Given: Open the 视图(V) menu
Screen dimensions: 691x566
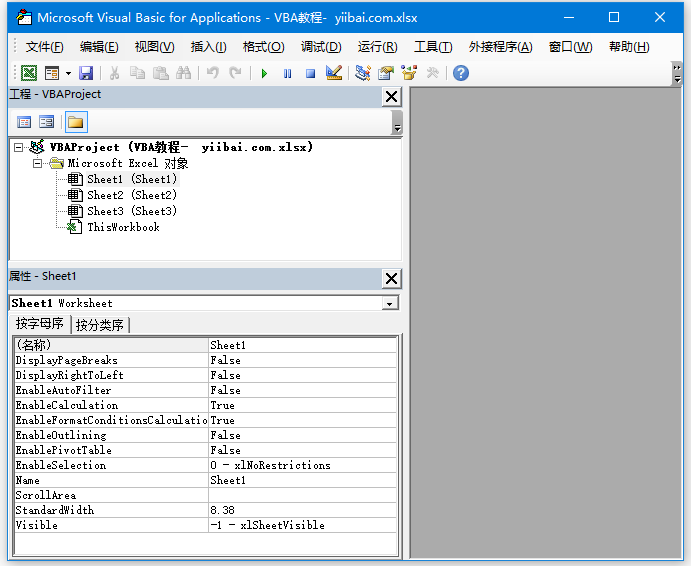Looking at the screenshot, I should pyautogui.click(x=154, y=47).
